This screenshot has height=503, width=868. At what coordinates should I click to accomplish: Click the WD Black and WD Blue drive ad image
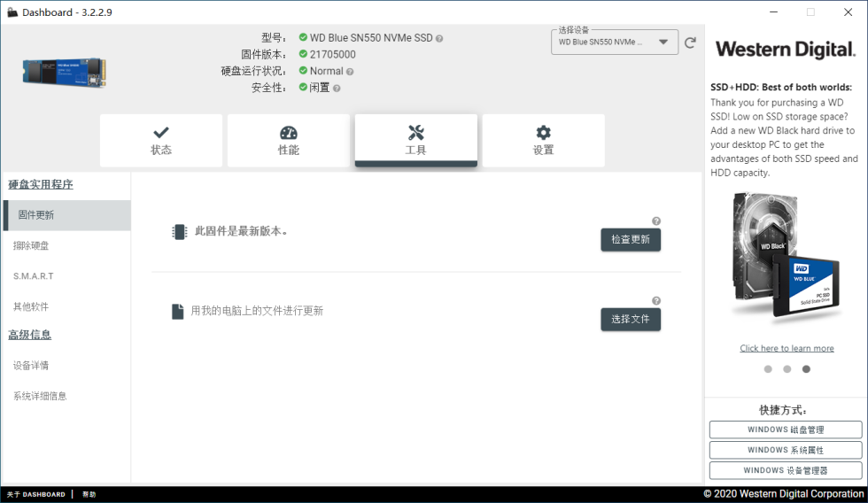[787, 258]
